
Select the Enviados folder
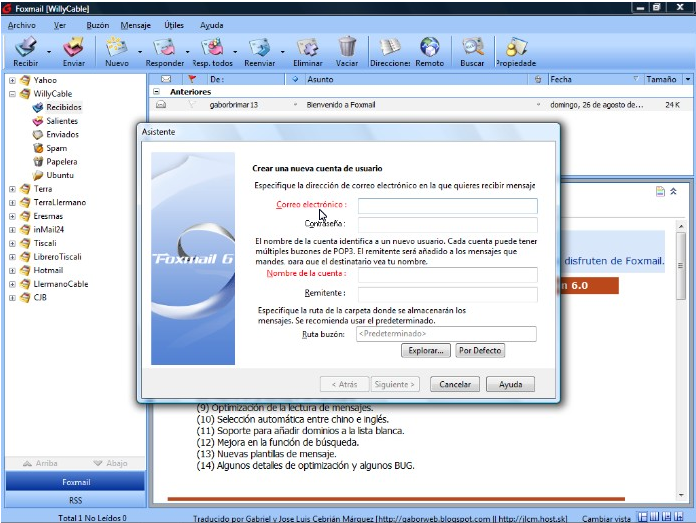(x=62, y=135)
